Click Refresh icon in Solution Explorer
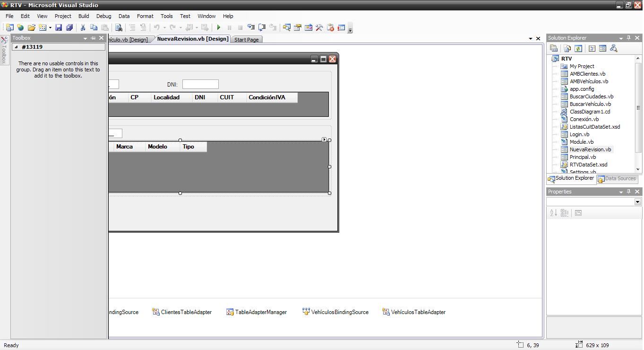The image size is (644, 350). pos(578,48)
